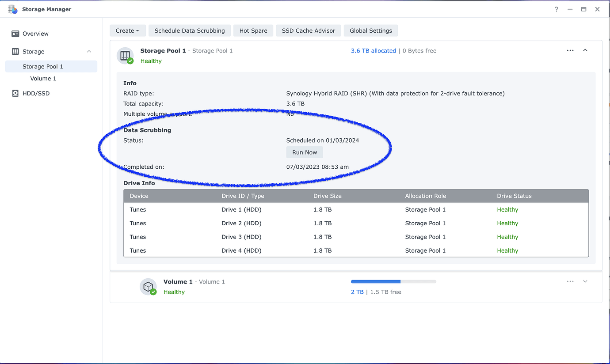
Task: Click Schedule Data Scrubbing in the toolbar
Action: click(x=189, y=30)
